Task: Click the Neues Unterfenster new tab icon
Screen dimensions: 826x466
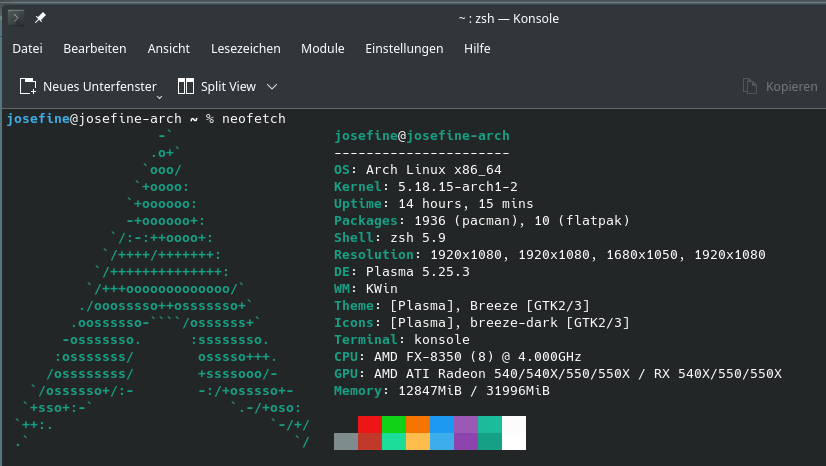Action: 28,86
